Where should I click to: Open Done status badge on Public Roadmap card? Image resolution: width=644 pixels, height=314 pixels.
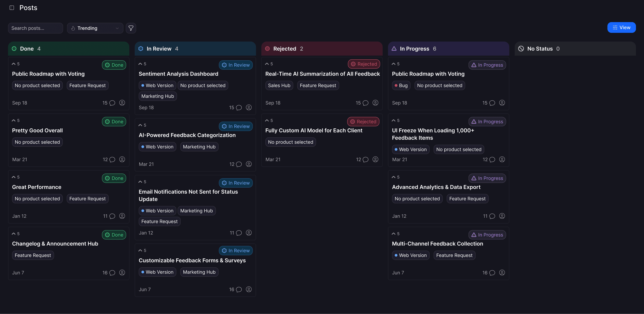click(x=114, y=65)
